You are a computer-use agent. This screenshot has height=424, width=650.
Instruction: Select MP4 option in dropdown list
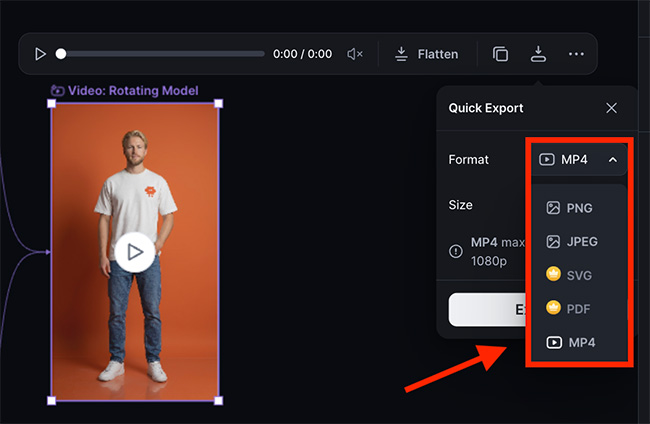579,342
